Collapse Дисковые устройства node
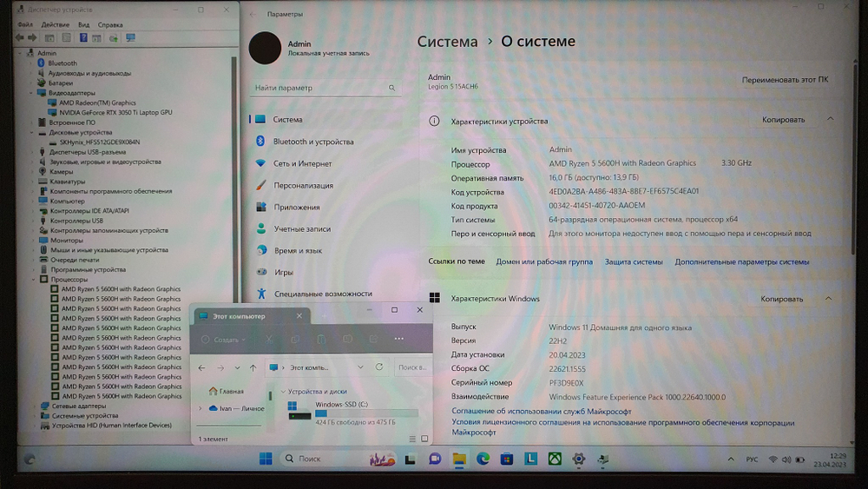Viewport: 868px width, 489px height. click(31, 133)
